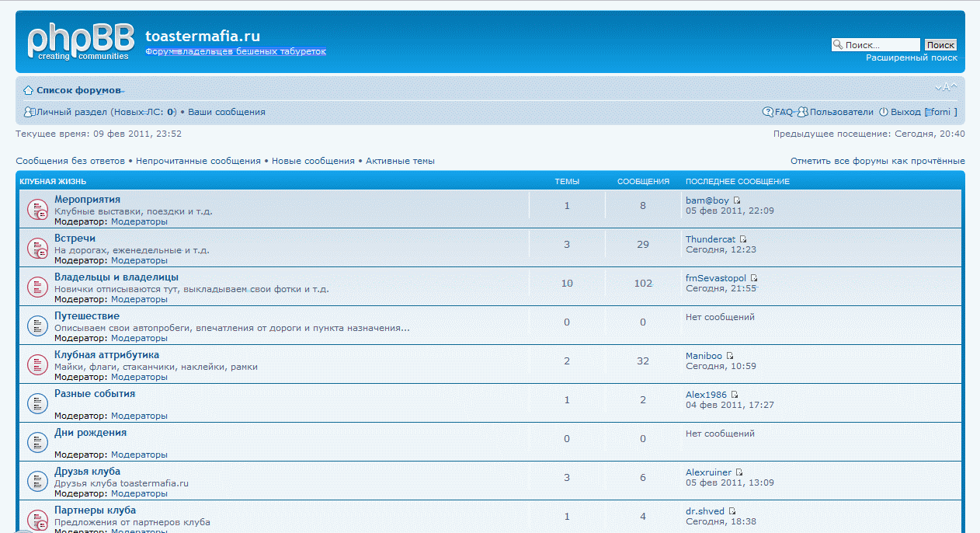Open the Список форумов breadcrumb link

click(79, 90)
